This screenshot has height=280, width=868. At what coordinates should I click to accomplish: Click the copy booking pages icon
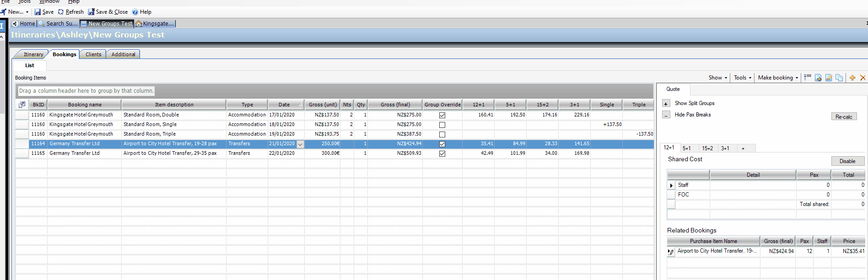(x=839, y=78)
